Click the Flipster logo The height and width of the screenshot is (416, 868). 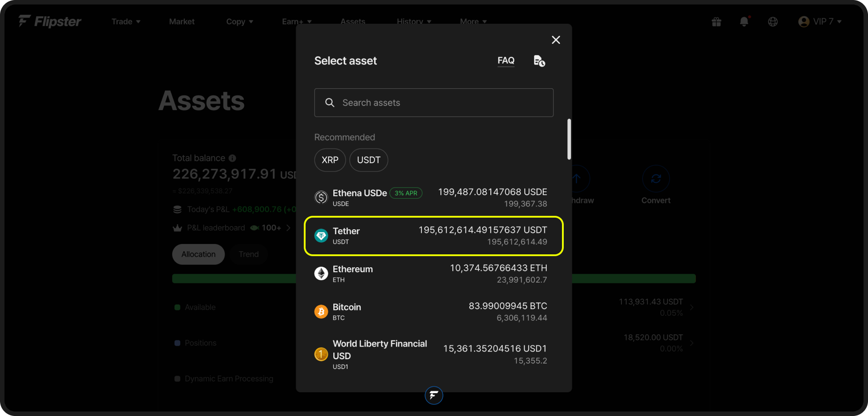[x=50, y=21]
